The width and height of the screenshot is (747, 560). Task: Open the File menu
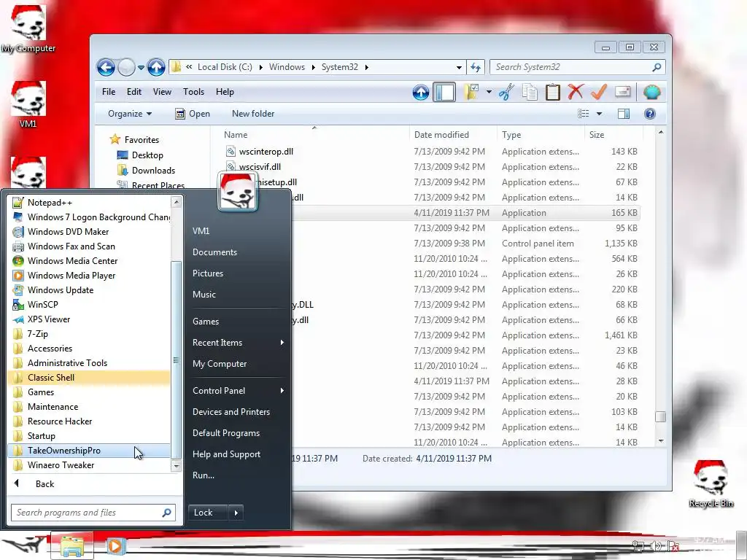(109, 92)
